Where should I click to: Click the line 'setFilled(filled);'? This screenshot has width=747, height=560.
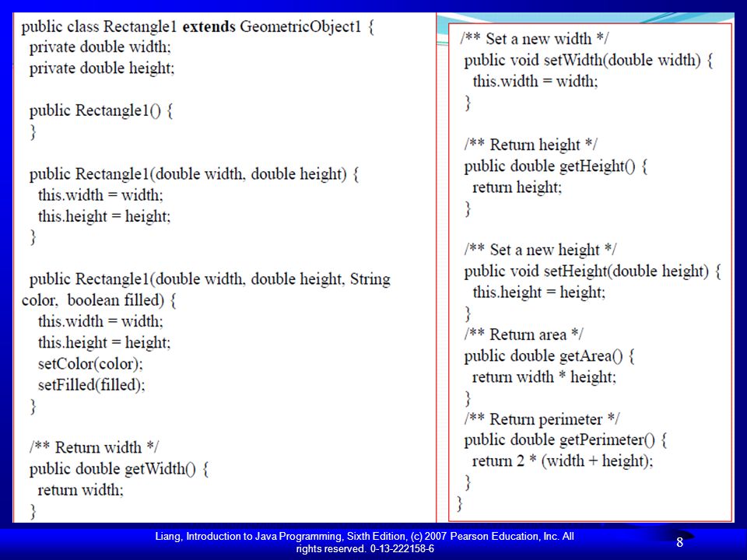92,385
